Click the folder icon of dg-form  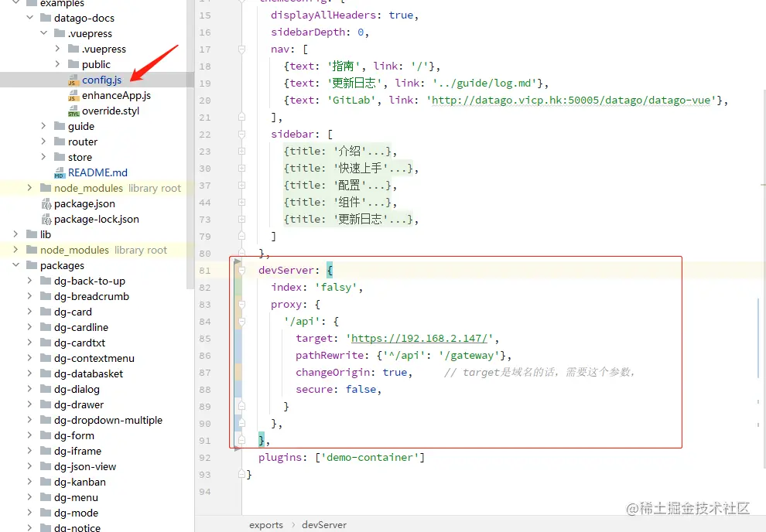tap(46, 435)
